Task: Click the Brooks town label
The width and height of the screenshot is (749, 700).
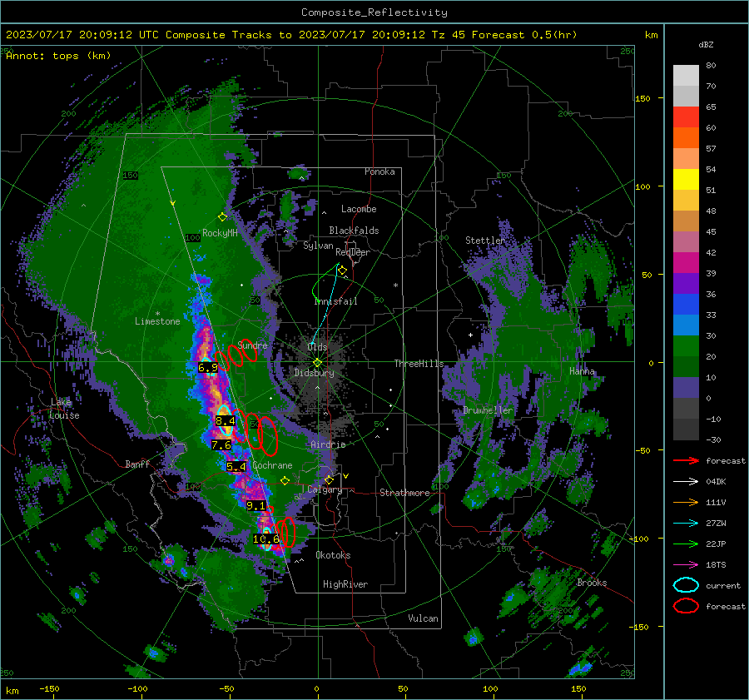Action: [x=592, y=583]
